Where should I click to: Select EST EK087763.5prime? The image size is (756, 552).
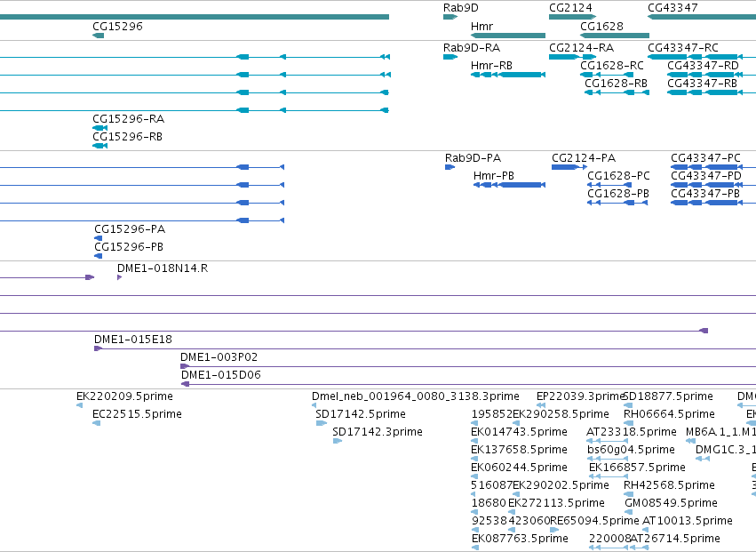[520, 539]
